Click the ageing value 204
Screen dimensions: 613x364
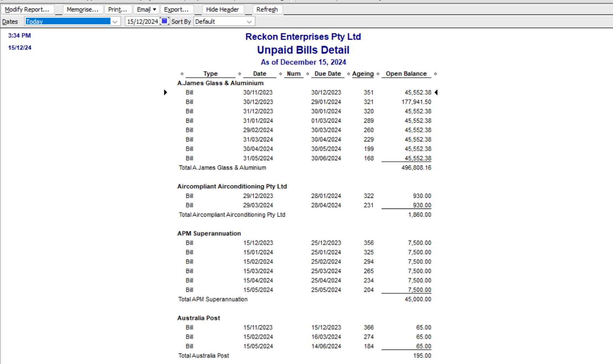[x=368, y=290]
